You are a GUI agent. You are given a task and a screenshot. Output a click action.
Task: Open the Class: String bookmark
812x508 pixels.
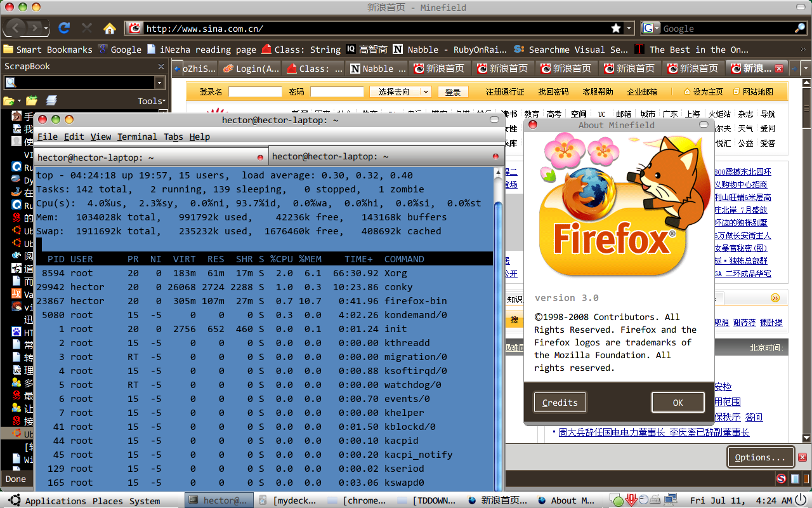[301, 50]
